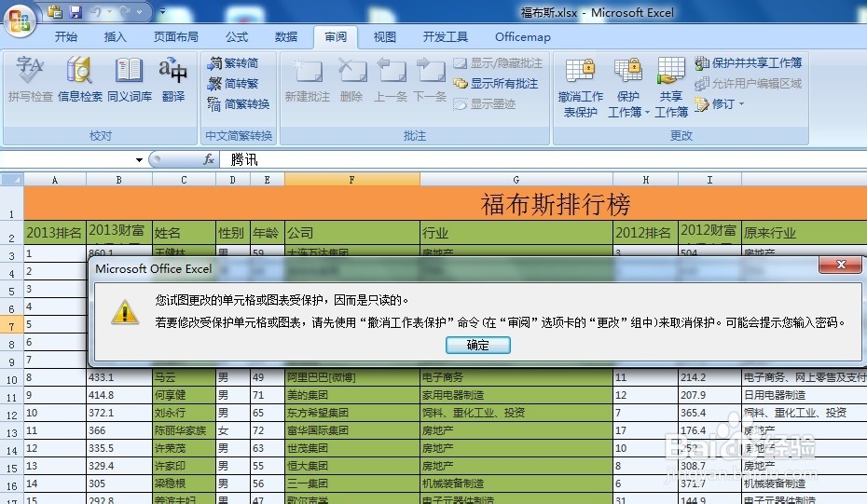
Task: Save the workbook from quick access toolbar
Action: point(76,11)
